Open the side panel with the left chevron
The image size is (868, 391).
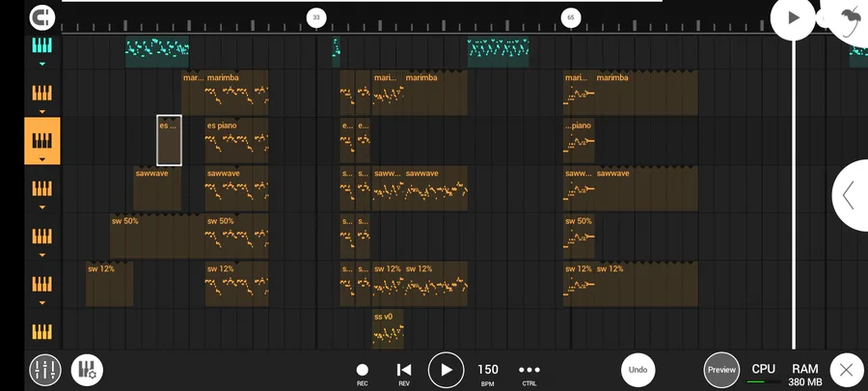pyautogui.click(x=849, y=195)
